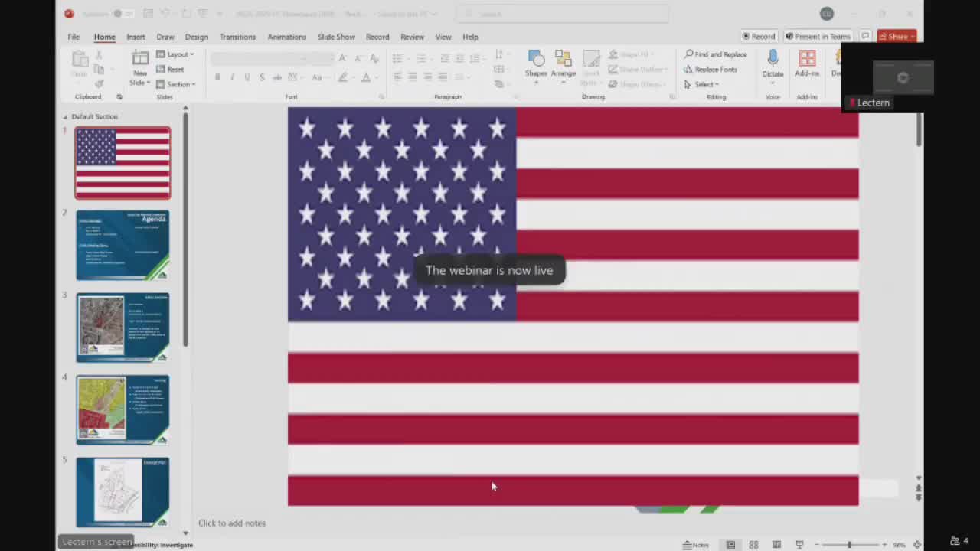Click the Format Painter brush icon
The width and height of the screenshot is (980, 551).
tap(99, 83)
